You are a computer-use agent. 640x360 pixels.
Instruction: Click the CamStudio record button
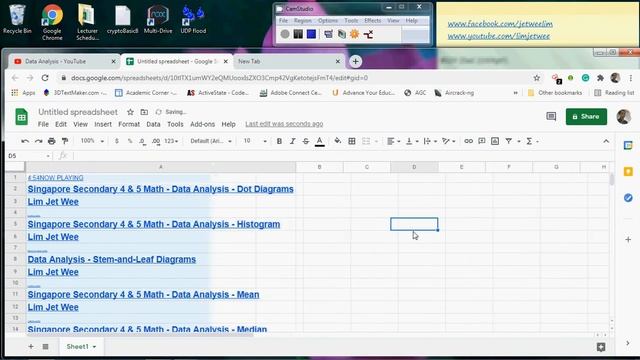(x=285, y=34)
